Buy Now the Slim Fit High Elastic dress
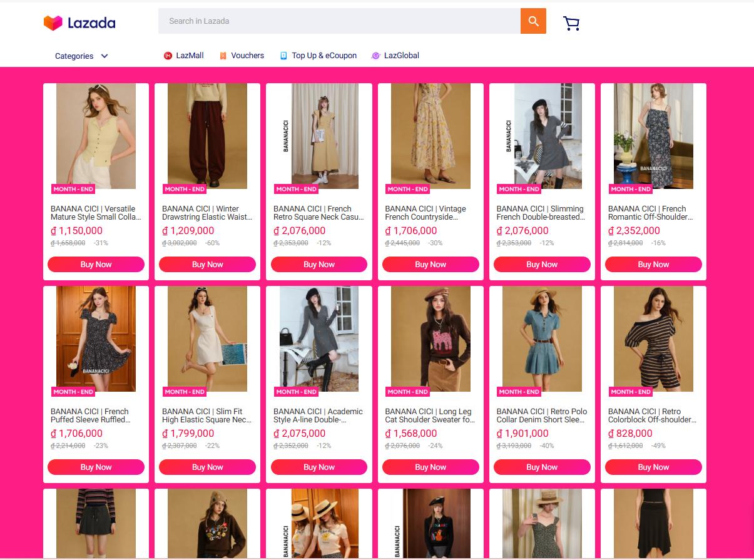754x560 pixels. pos(207,467)
